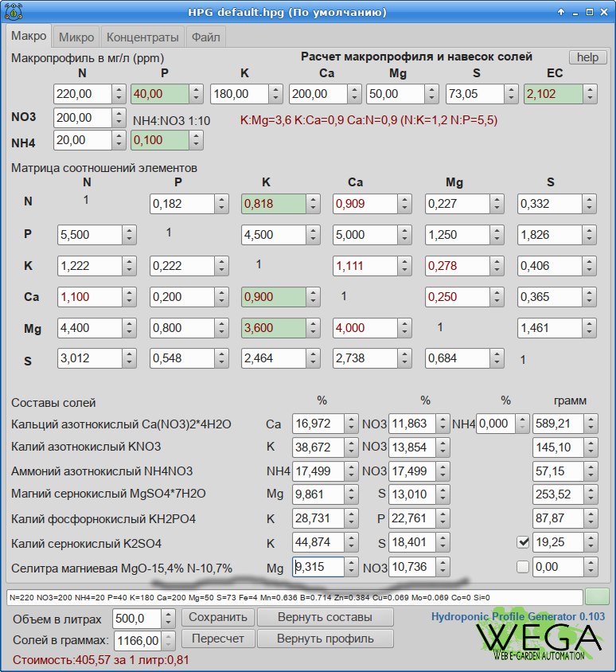Adjust the K2SO4 19,25 gram spinner
The image size is (616, 672).
coord(591,542)
